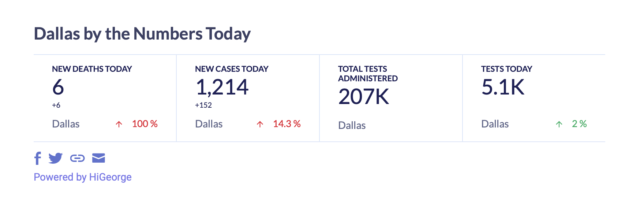Click the Tests Today label
Screen dimensions: 644x200
(x=506, y=69)
